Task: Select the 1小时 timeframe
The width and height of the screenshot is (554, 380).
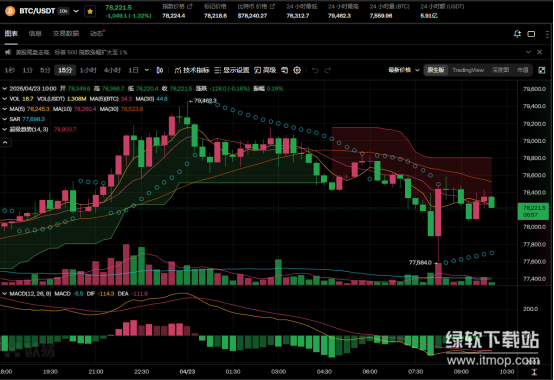Action: 88,70
